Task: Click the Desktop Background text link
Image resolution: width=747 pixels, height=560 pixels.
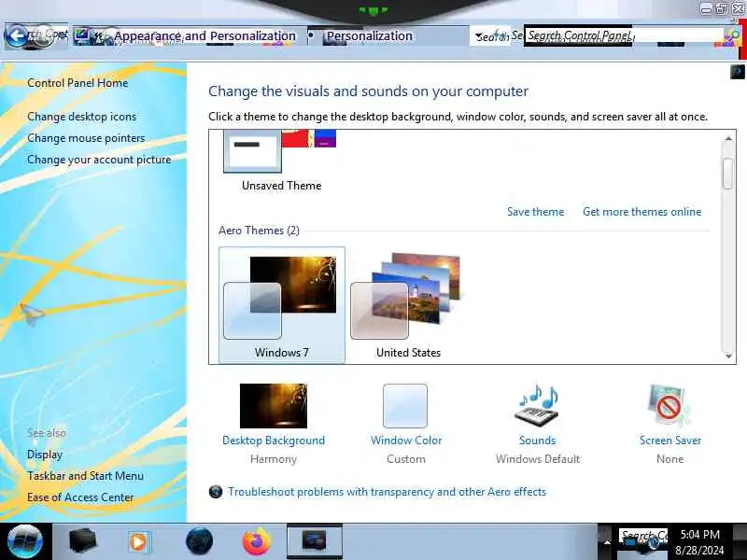Action: tap(274, 441)
